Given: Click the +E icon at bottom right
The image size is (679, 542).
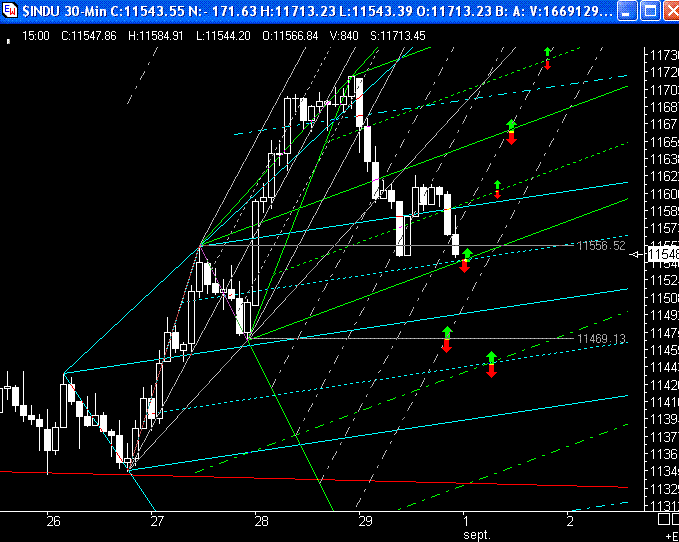Looking at the screenshot, I should point(671,535).
